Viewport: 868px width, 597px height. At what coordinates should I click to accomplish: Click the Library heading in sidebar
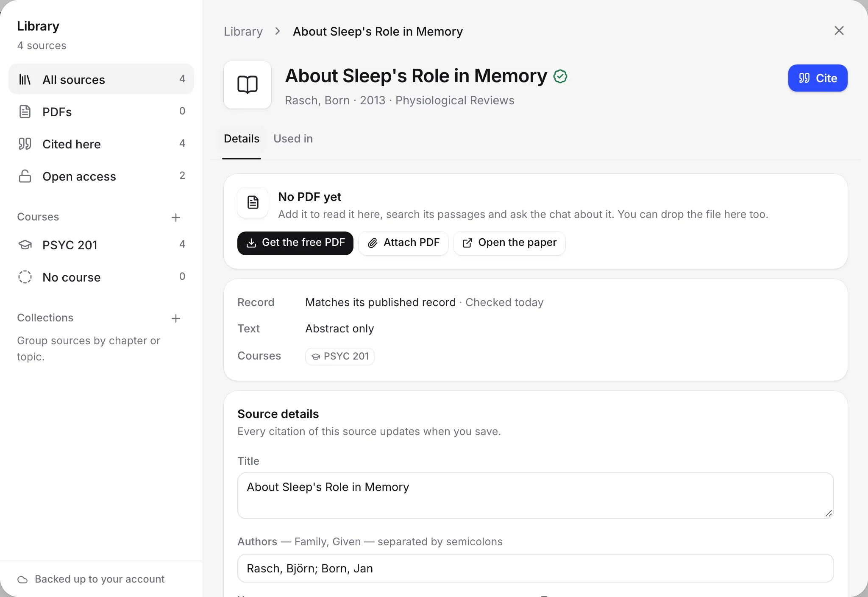click(38, 26)
